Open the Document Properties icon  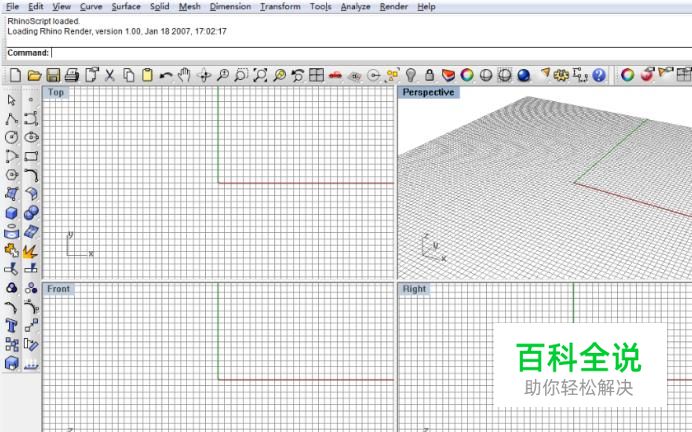point(91,75)
